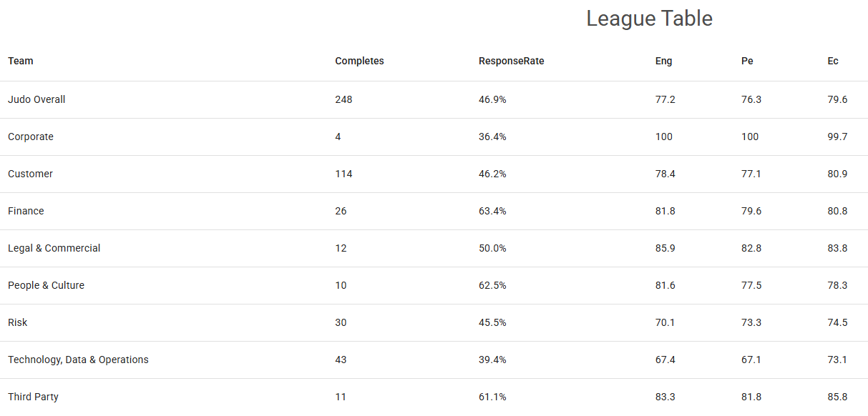Select Technology, Data & Operations row
Viewport: 868px width, 416px height.
point(78,360)
